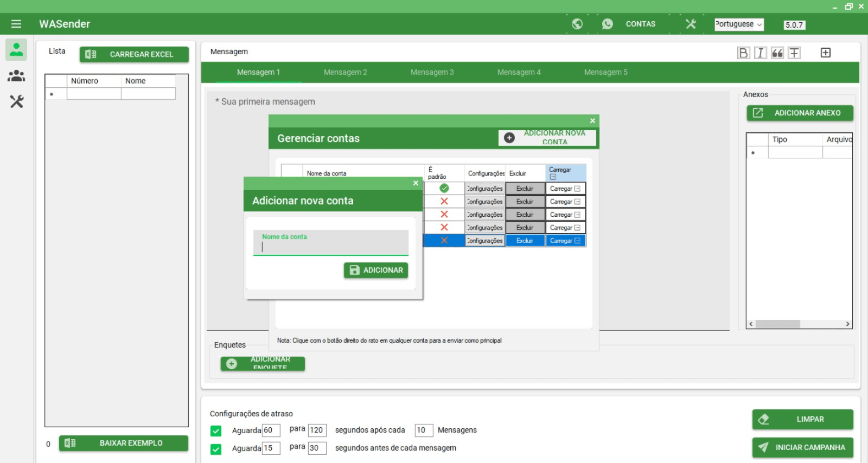Apply strikethrough formatting
Image resolution: width=868 pixels, height=463 pixels.
[x=794, y=53]
